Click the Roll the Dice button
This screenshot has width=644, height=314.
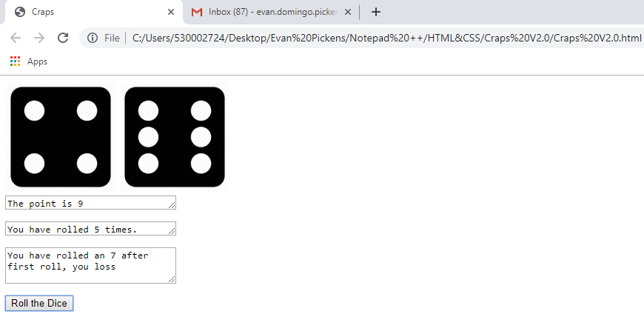(x=39, y=304)
